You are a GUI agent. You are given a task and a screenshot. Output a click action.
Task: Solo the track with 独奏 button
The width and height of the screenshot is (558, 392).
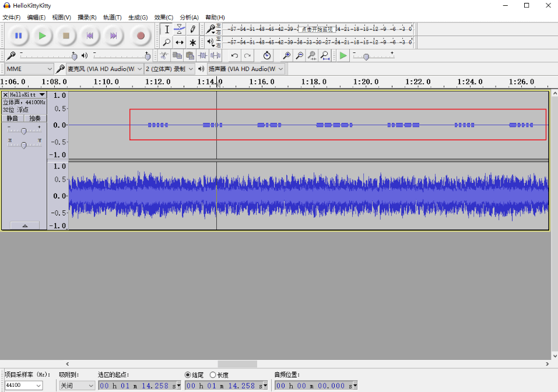pos(35,118)
